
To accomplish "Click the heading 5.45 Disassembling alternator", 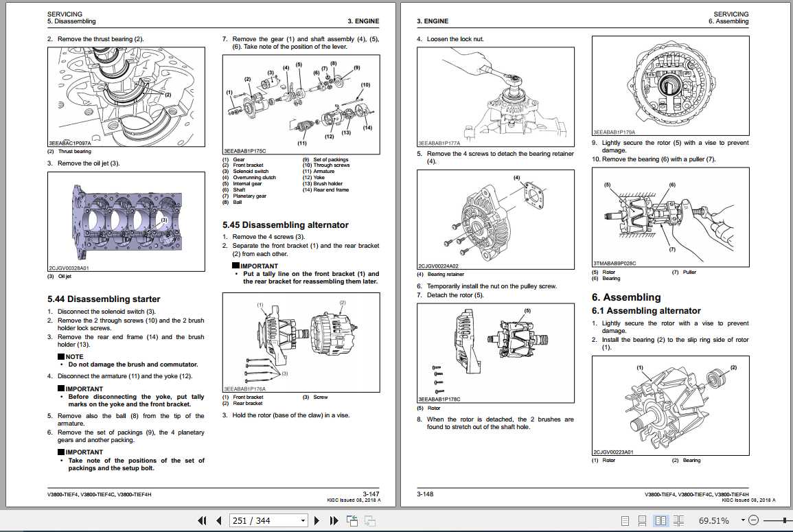I will tap(286, 224).
